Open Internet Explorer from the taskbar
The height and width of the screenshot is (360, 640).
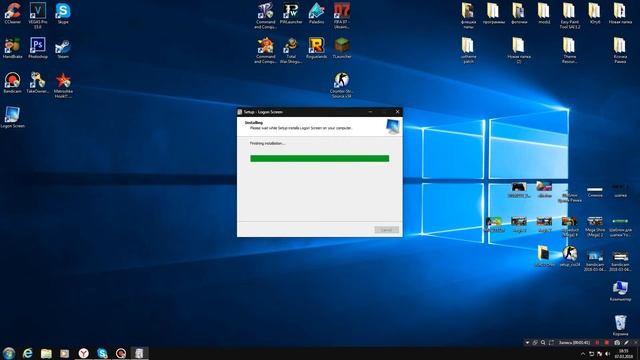coord(27,353)
